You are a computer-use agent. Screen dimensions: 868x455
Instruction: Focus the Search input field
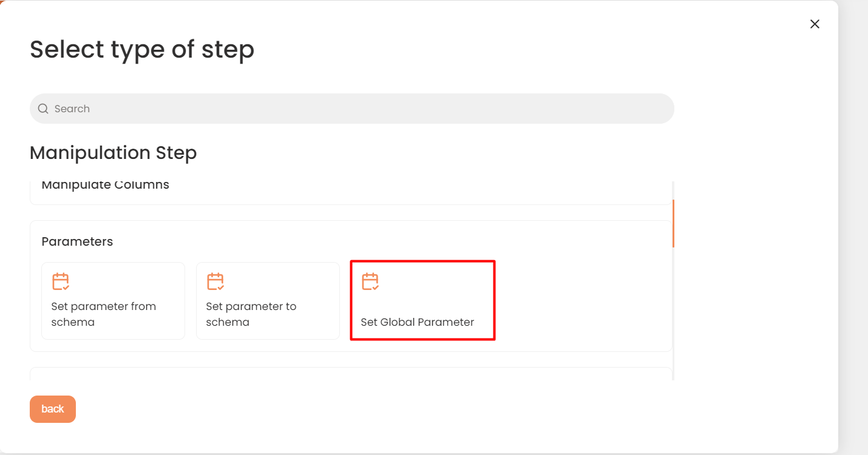point(352,109)
